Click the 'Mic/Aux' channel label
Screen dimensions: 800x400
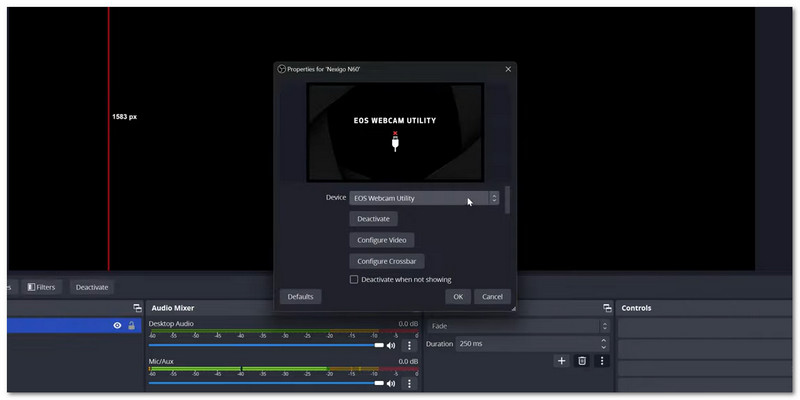coord(161,361)
